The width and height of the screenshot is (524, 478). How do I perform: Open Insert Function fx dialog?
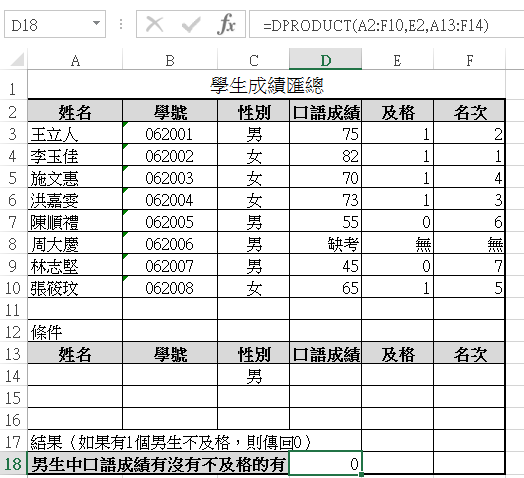[226, 24]
